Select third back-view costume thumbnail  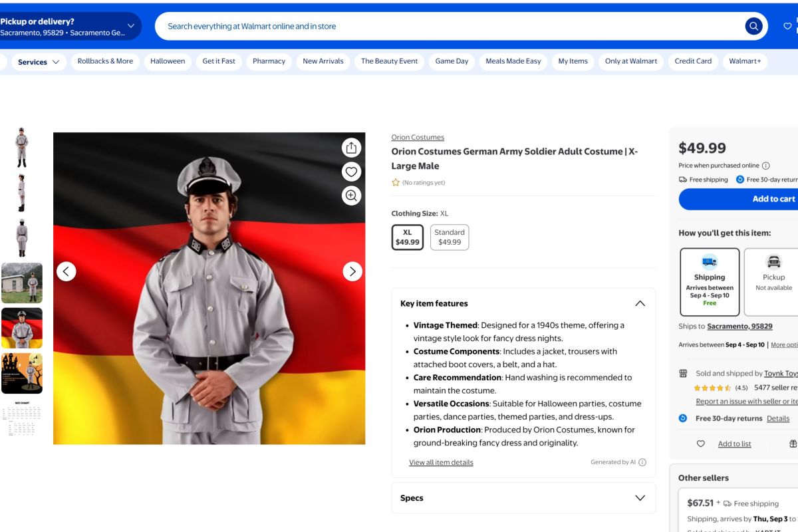22,237
